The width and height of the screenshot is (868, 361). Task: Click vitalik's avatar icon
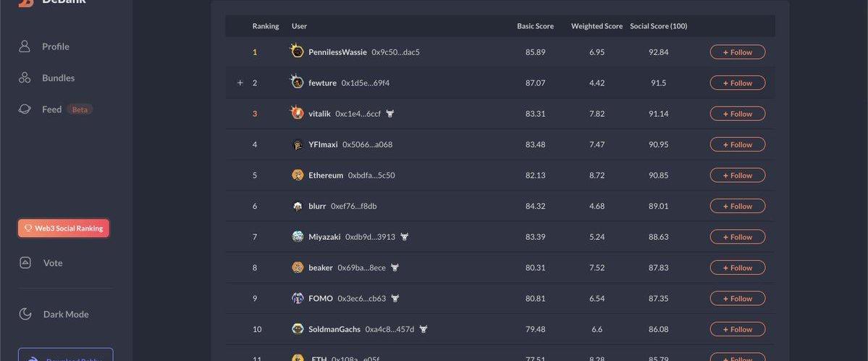[297, 113]
